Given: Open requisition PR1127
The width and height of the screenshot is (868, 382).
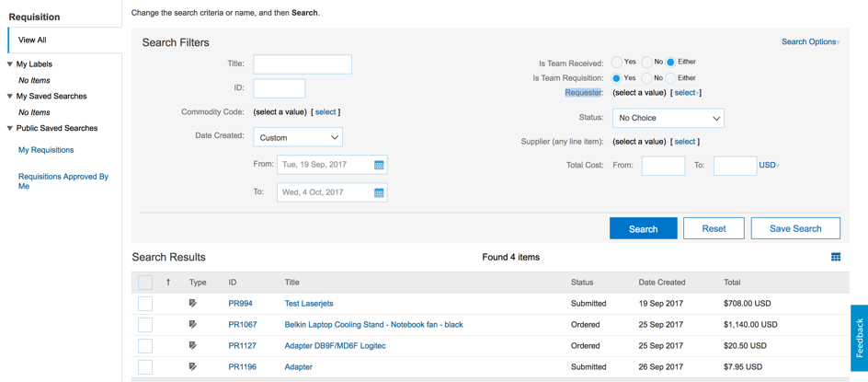Looking at the screenshot, I should (243, 345).
